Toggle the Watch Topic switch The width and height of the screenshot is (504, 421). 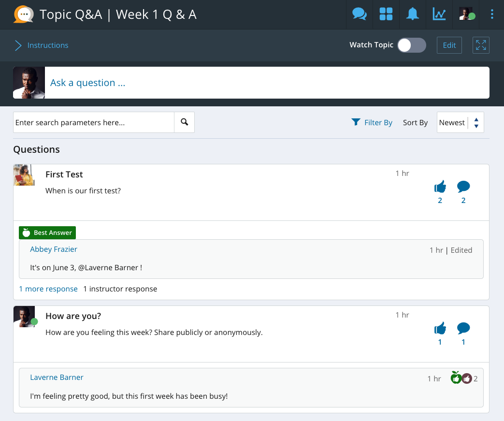pyautogui.click(x=412, y=45)
